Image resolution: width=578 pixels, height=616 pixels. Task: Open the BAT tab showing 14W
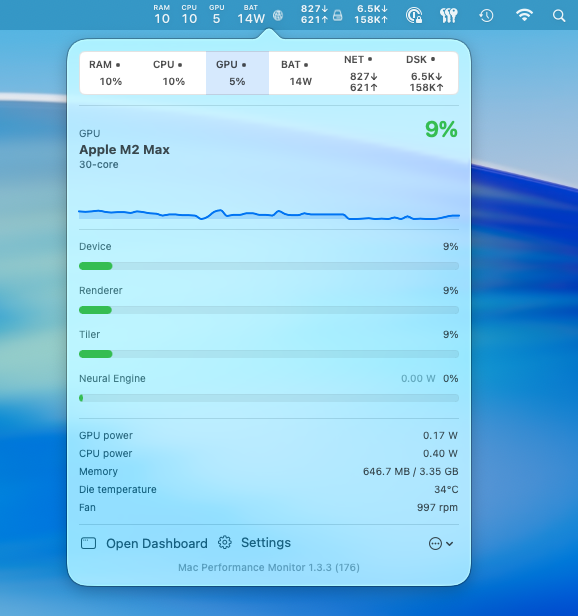point(301,73)
